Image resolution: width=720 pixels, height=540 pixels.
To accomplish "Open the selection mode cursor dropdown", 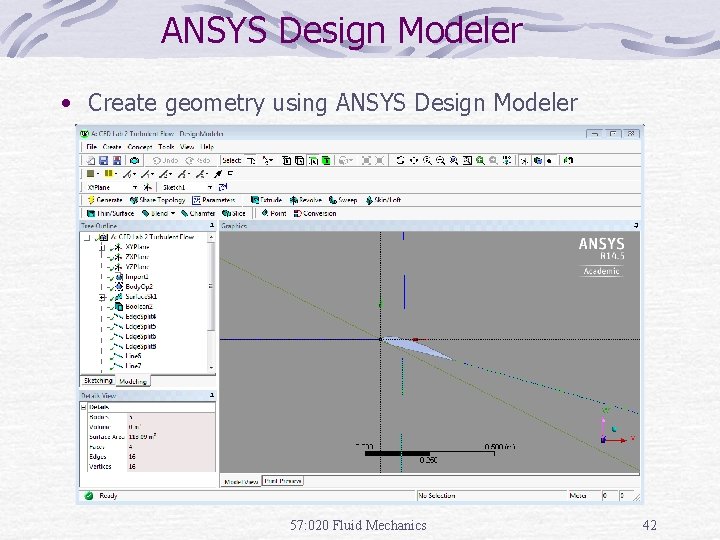I will tap(268, 160).
